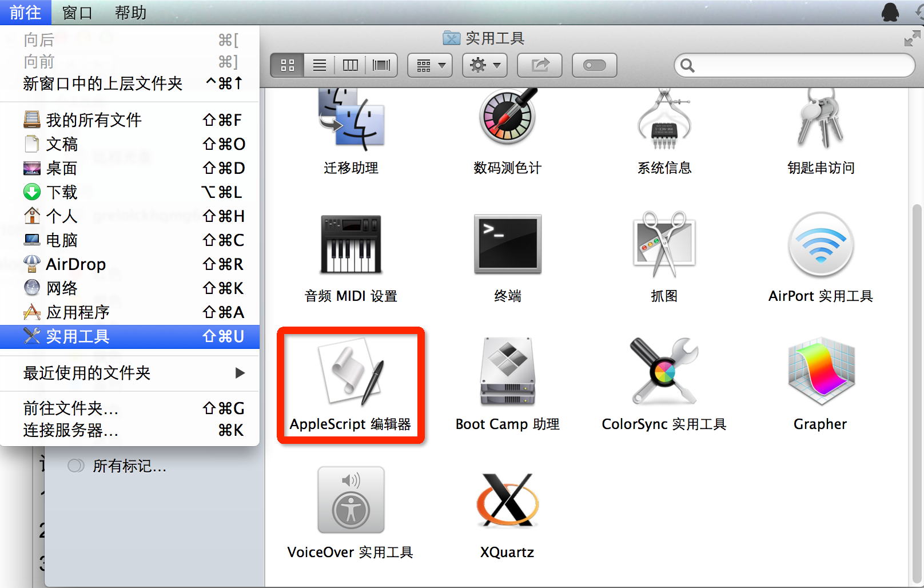
Task: Select 所有标记… (All Tags) in sidebar
Action: click(129, 467)
